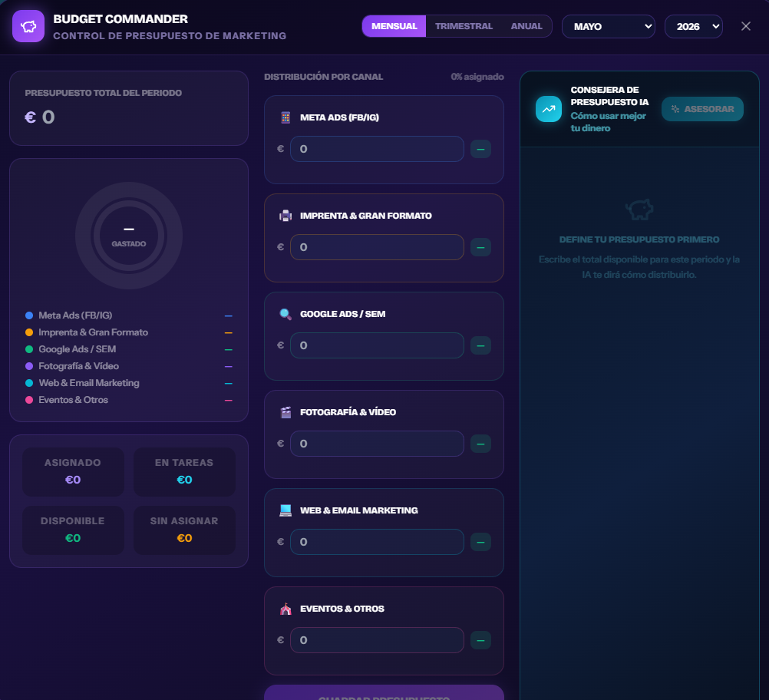Click the purple piggy bank app logo
Viewport: 769px width, 700px height.
[x=28, y=26]
